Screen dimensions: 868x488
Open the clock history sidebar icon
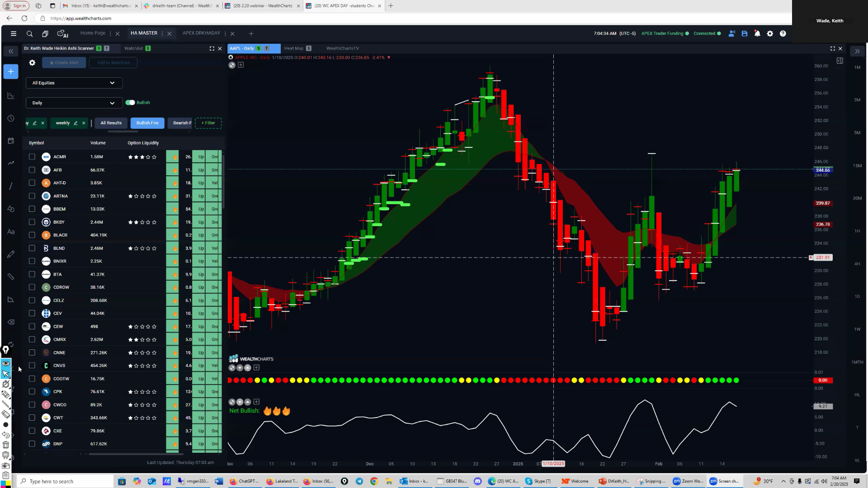[x=11, y=118]
